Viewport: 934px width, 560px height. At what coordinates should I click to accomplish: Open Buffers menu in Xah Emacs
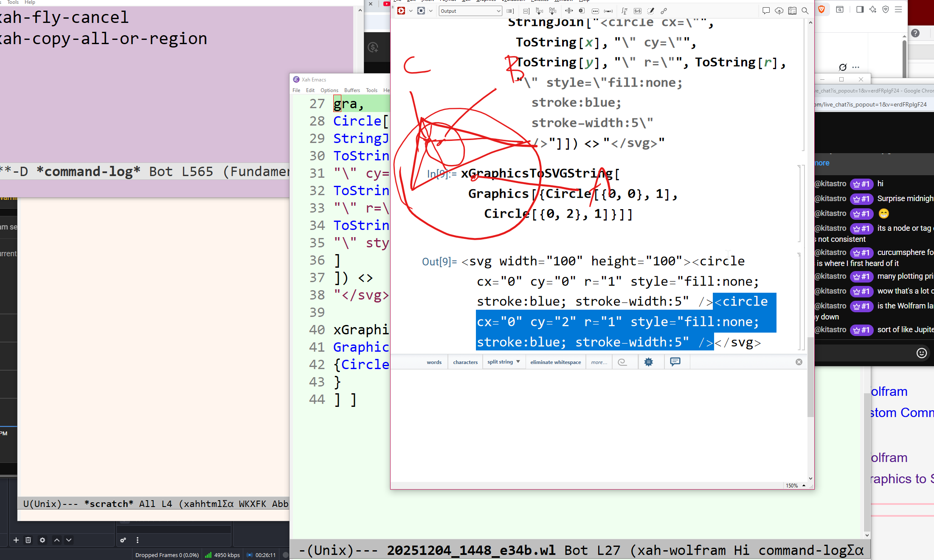tap(352, 90)
